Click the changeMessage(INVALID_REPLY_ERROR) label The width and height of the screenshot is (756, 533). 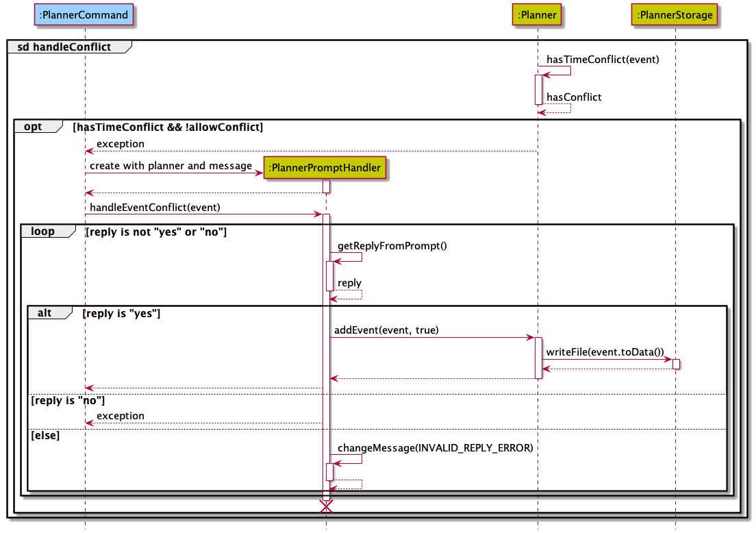point(435,447)
